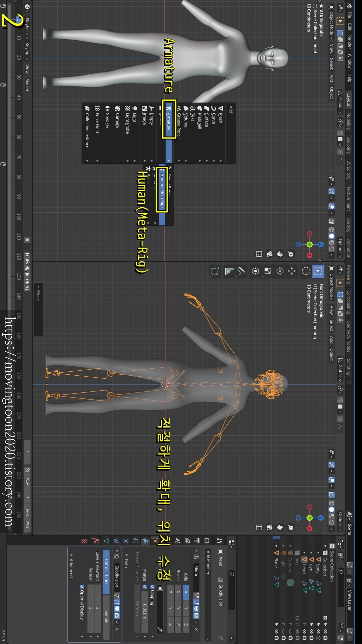362x644 pixels.
Task: Open the Keying menu in timeline
Action: coord(27,51)
